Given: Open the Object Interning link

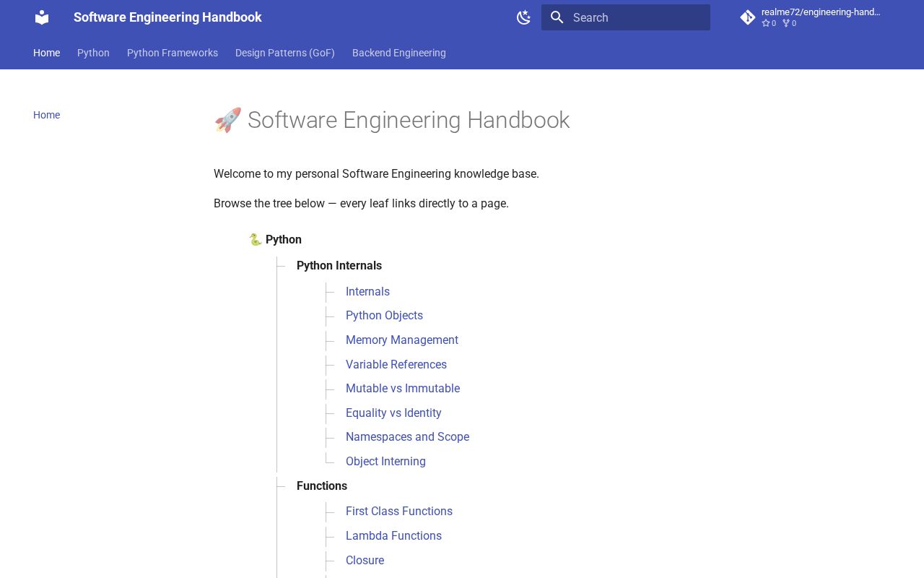Looking at the screenshot, I should pyautogui.click(x=385, y=462).
